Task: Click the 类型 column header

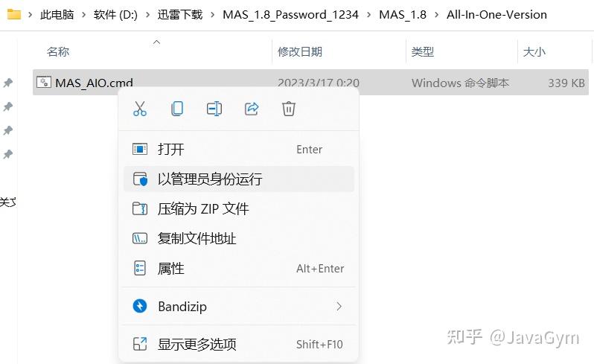Action: pyautogui.click(x=422, y=51)
